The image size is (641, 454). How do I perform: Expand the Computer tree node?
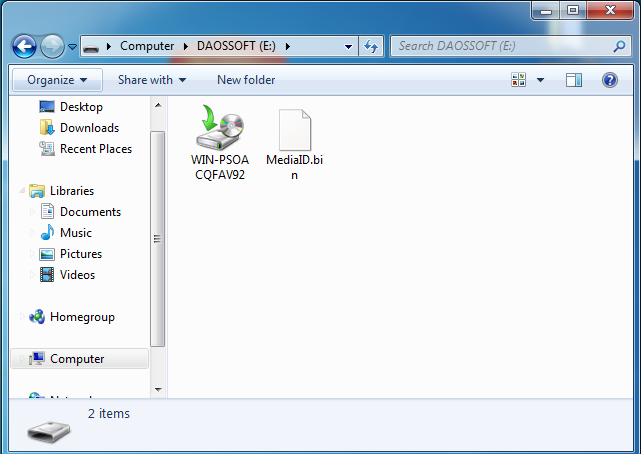pos(22,359)
